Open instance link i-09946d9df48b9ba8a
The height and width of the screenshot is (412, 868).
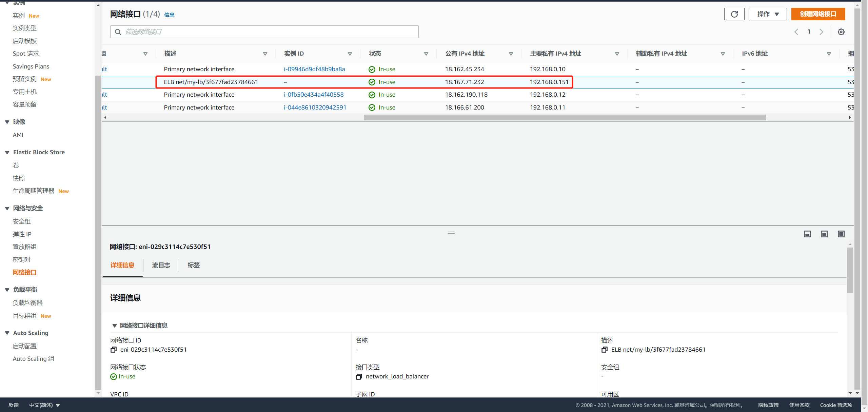point(314,69)
